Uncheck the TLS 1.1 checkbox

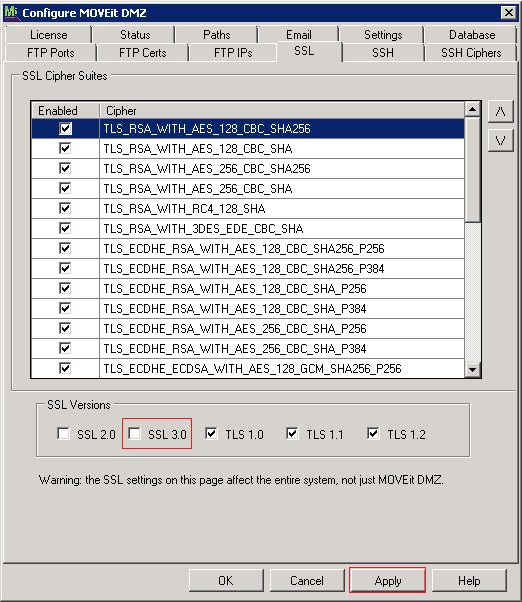[x=292, y=433]
